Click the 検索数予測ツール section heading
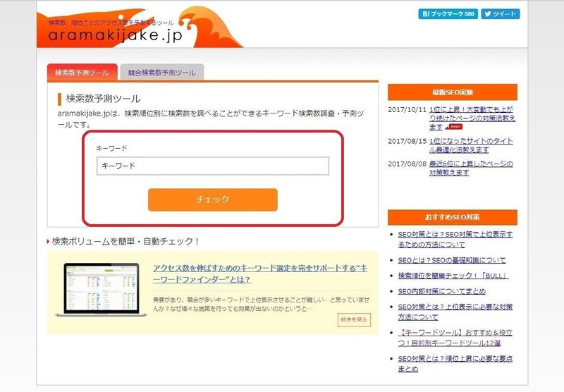 (103, 99)
